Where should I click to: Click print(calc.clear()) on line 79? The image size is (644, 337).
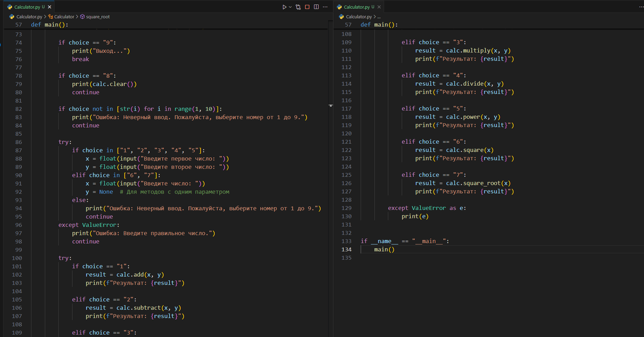coord(105,84)
